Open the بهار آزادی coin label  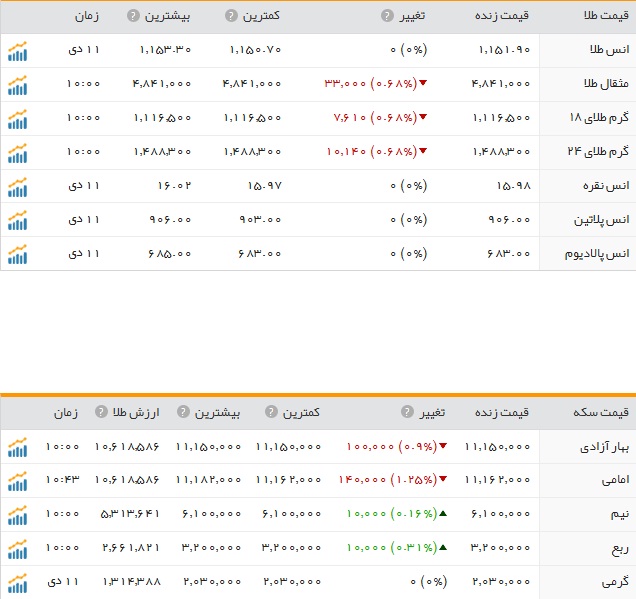pyautogui.click(x=604, y=447)
